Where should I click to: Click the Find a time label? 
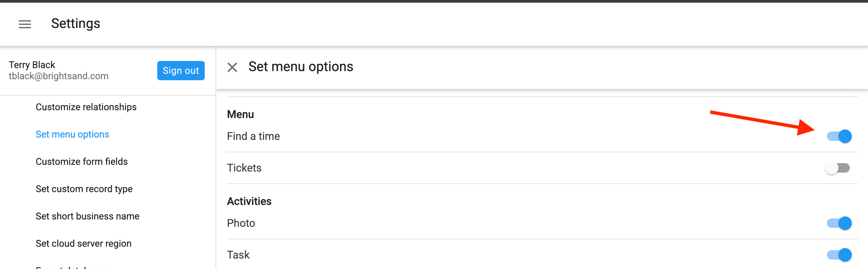pyautogui.click(x=254, y=137)
